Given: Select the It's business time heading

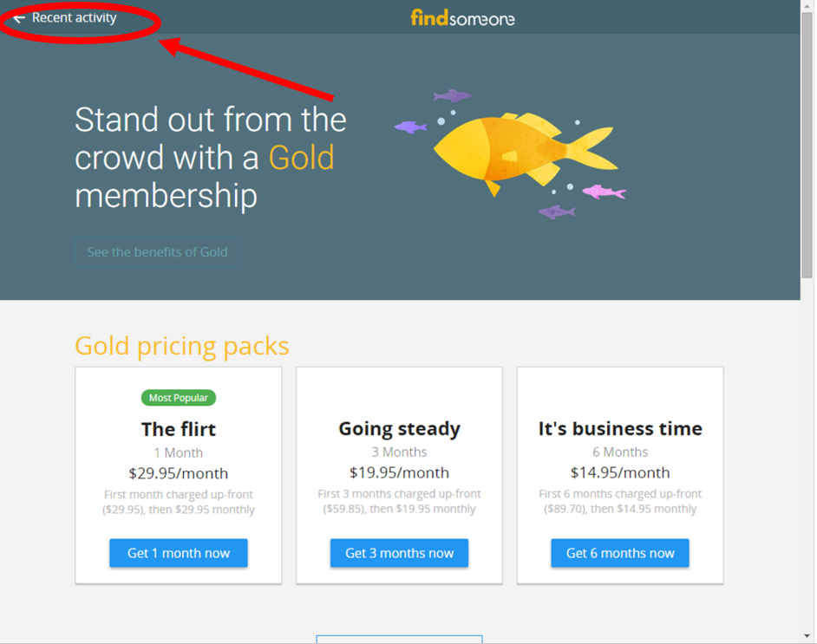Looking at the screenshot, I should tap(620, 429).
